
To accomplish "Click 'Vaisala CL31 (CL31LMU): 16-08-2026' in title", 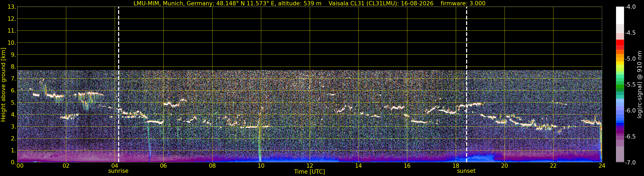I will tap(381, 3).
